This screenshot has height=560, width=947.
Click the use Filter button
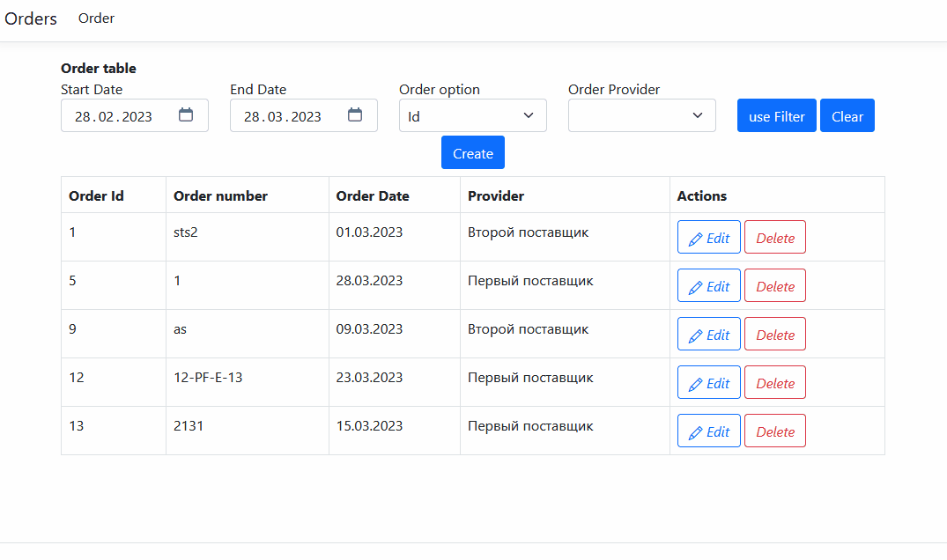pyautogui.click(x=776, y=114)
